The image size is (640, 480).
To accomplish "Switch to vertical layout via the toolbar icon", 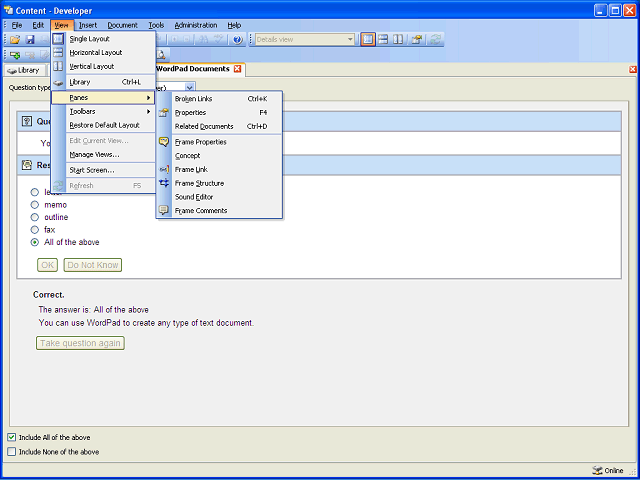I will [x=398, y=40].
